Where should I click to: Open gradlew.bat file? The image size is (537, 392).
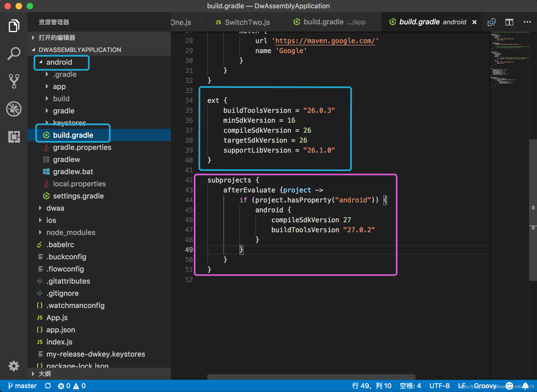pos(99,171)
